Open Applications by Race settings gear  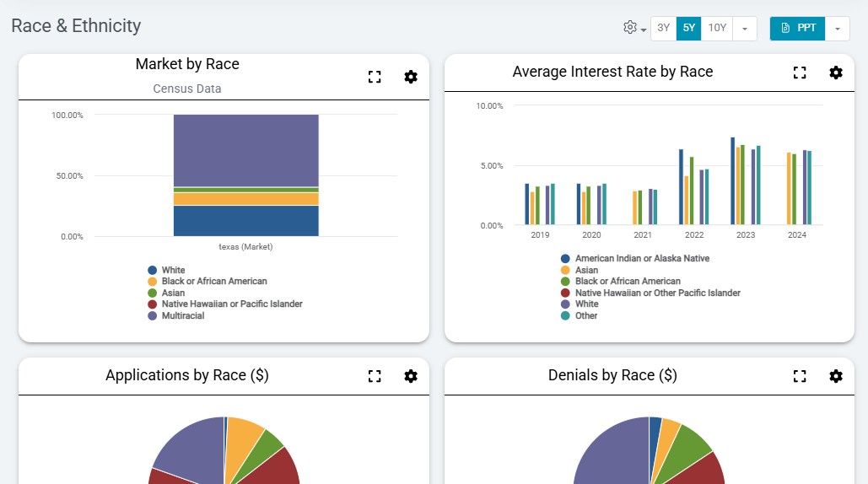[411, 376]
